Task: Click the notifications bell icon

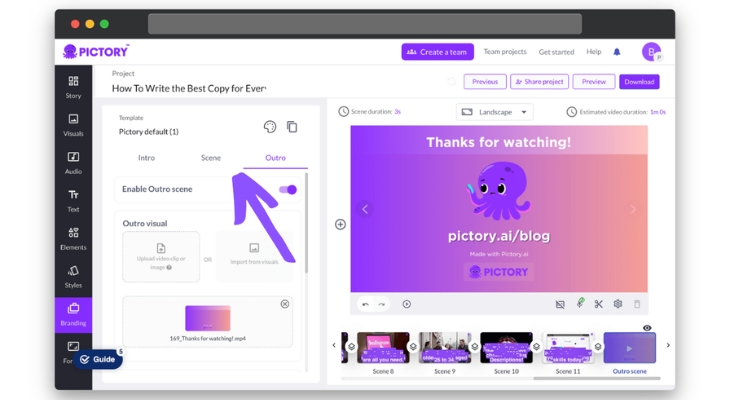Action: point(617,52)
